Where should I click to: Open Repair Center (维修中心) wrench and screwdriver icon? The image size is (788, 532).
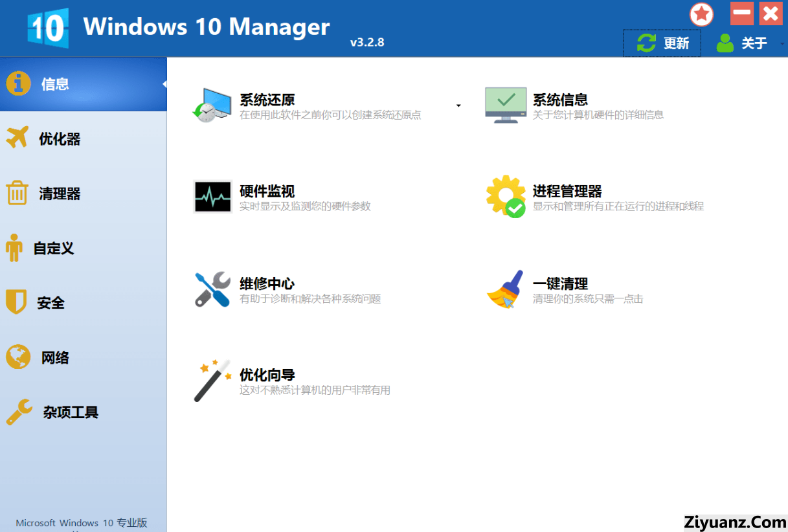pos(212,289)
